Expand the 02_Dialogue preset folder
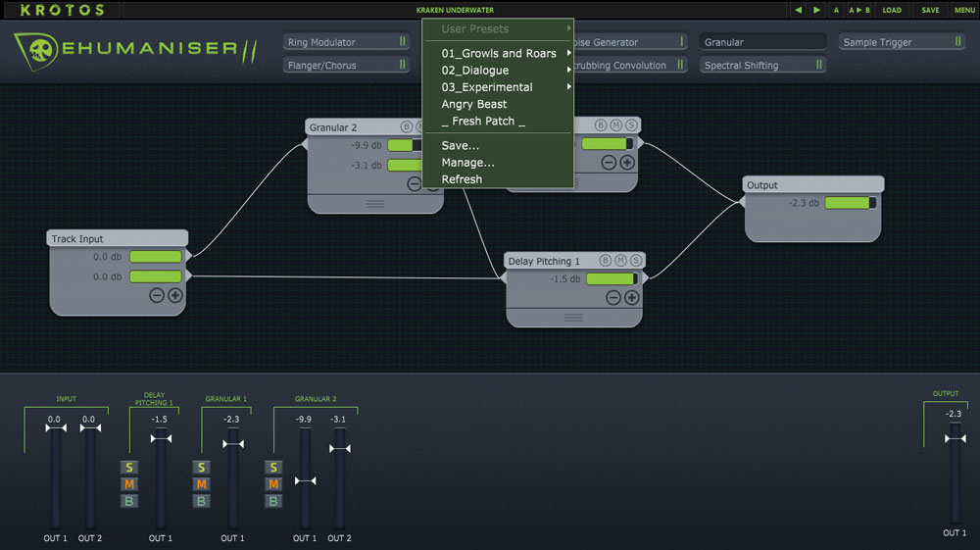The width and height of the screenshot is (980, 550). tap(475, 71)
